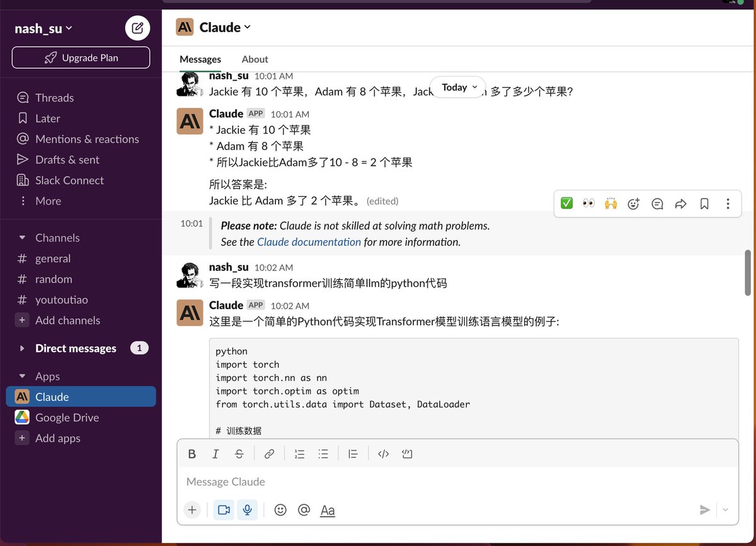Viewport: 756px width, 546px height.
Task: Click the 10:01 AM timestamp on Claude's message
Action: [x=290, y=114]
